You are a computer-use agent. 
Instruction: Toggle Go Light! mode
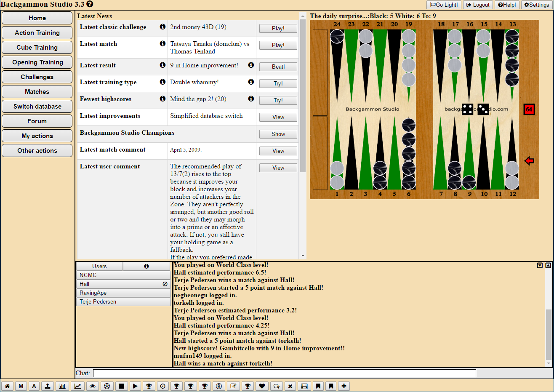click(444, 5)
